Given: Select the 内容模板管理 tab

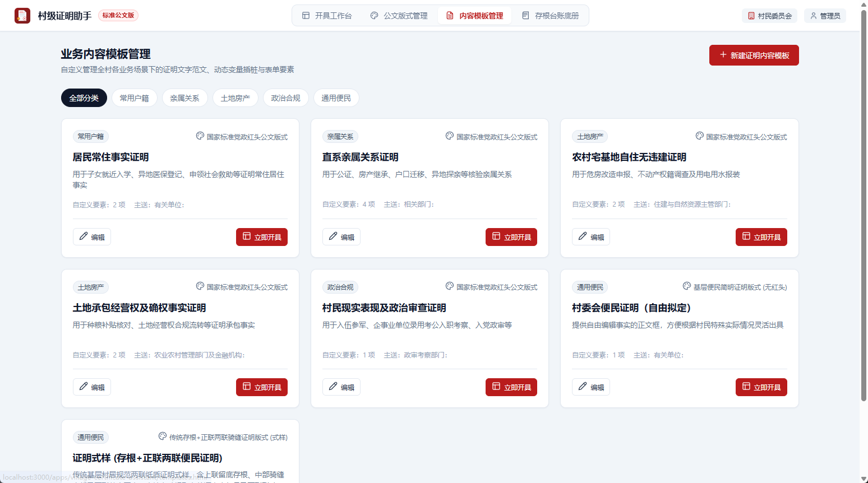Looking at the screenshot, I should coord(474,16).
